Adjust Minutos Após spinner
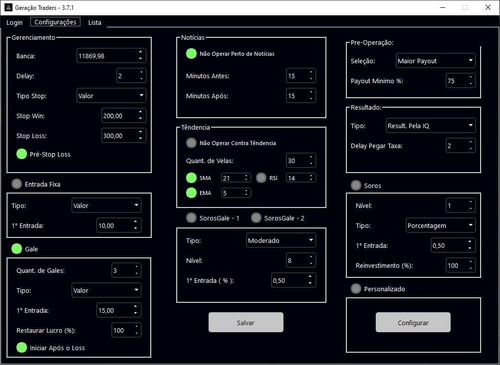The width and height of the screenshot is (500, 365). (x=311, y=96)
